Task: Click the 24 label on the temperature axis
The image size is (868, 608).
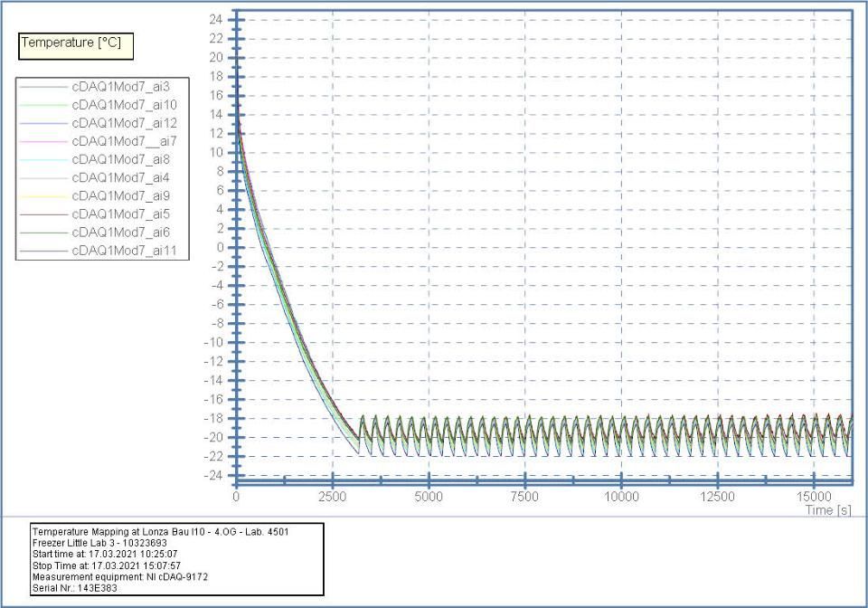Action: click(x=216, y=19)
